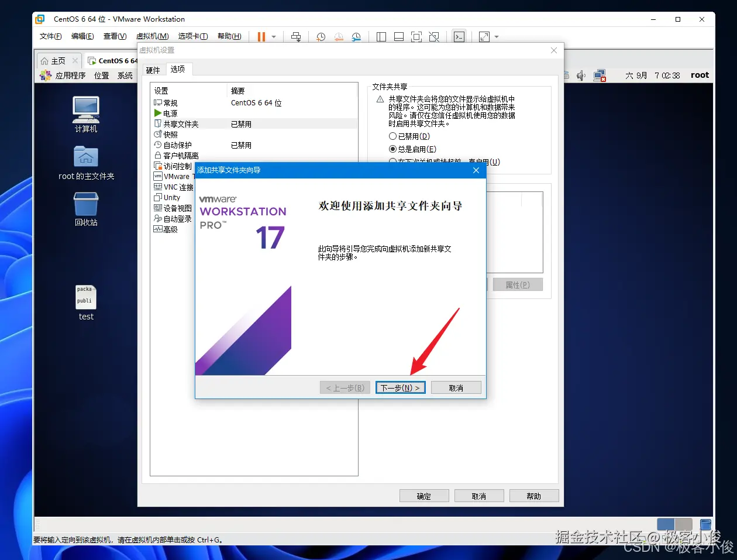This screenshot has width=737, height=560.
Task: Click the VMware Workstation title bar app icon
Action: pos(40,19)
